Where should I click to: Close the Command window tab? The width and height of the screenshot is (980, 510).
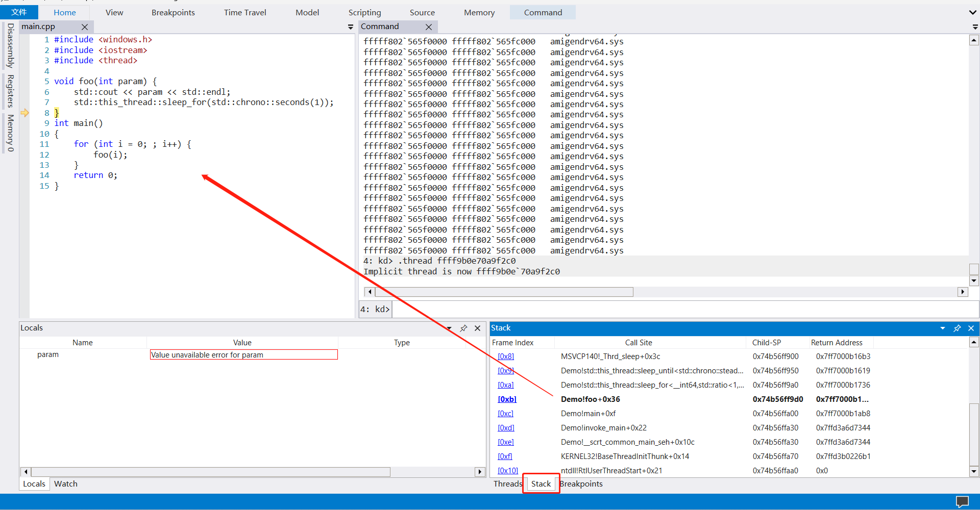(x=429, y=27)
